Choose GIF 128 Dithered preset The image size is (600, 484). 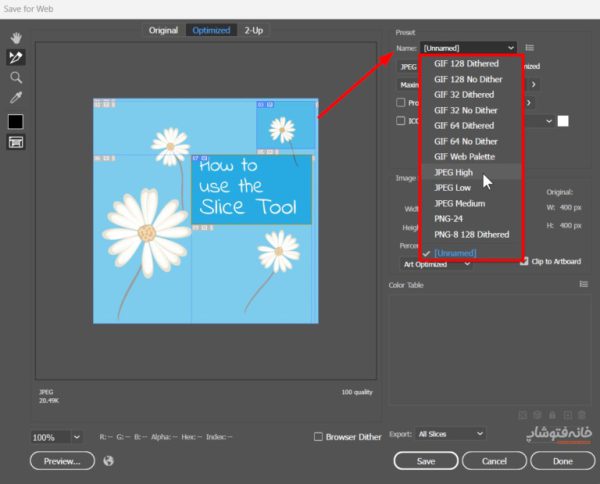click(466, 64)
